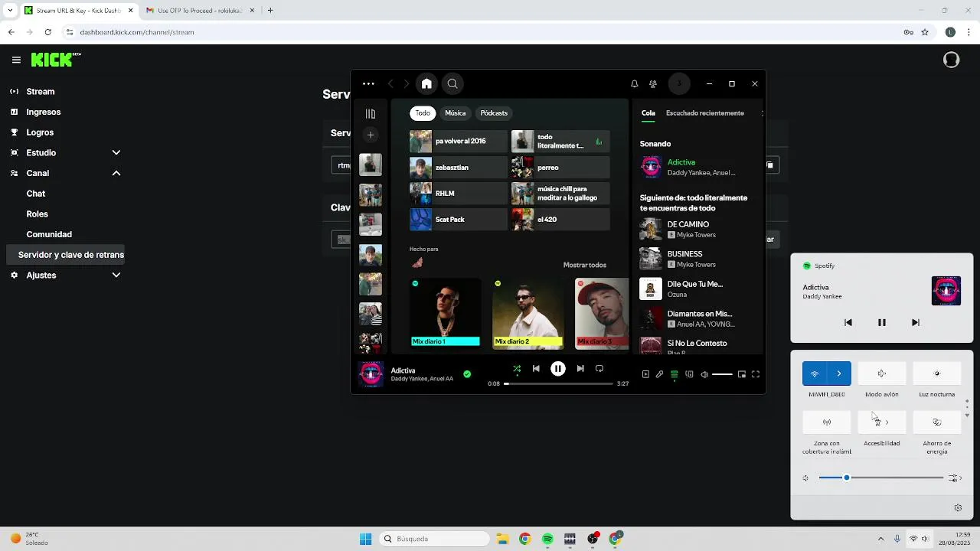Open settings gear in quick settings panel
This screenshot has height=551, width=980.
coord(958,507)
